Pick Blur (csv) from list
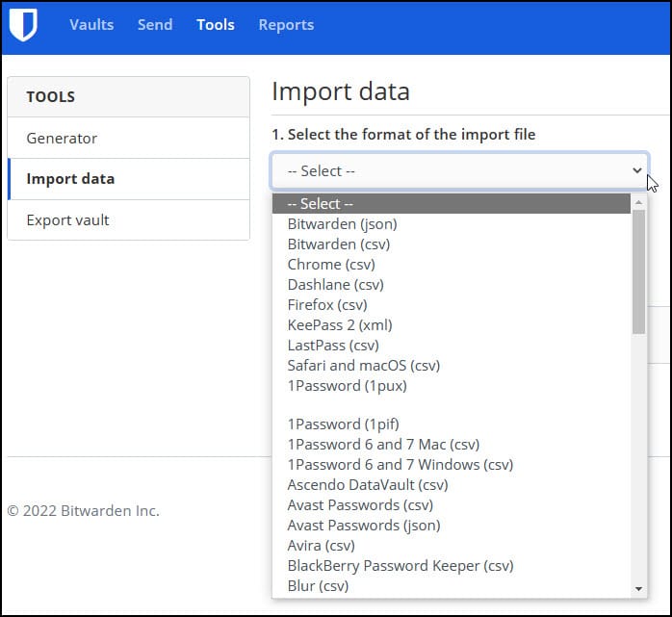Image resolution: width=672 pixels, height=617 pixels. point(452,586)
